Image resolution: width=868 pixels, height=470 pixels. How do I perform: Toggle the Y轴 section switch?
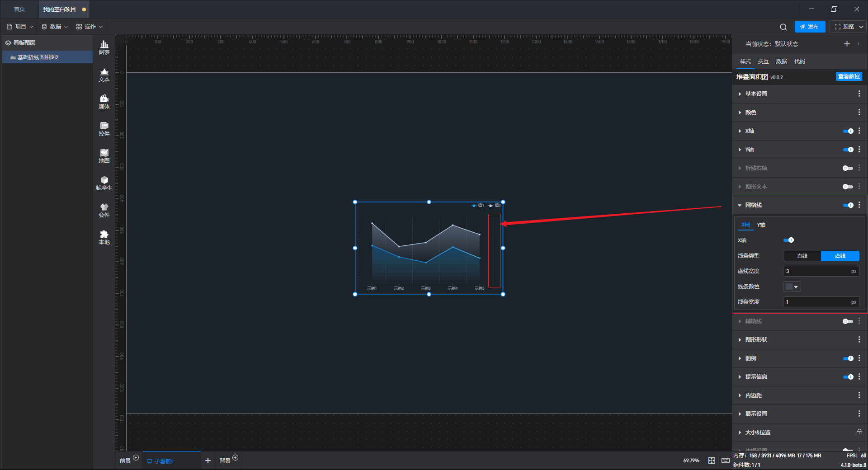pyautogui.click(x=848, y=150)
